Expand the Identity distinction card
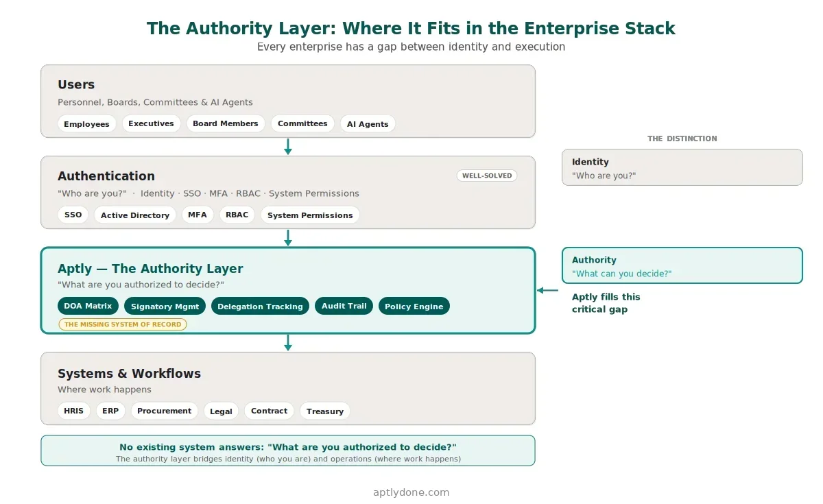The image size is (823, 504). click(x=682, y=167)
